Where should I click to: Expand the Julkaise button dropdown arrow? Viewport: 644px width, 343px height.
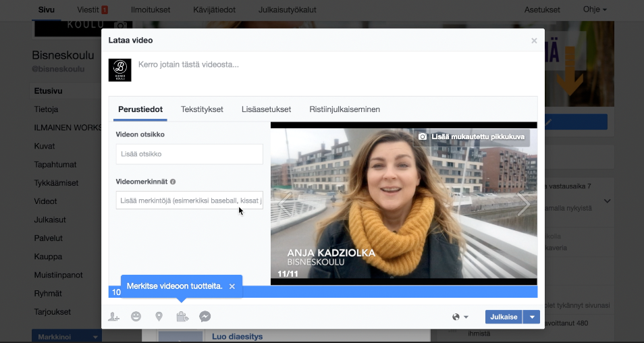532,317
